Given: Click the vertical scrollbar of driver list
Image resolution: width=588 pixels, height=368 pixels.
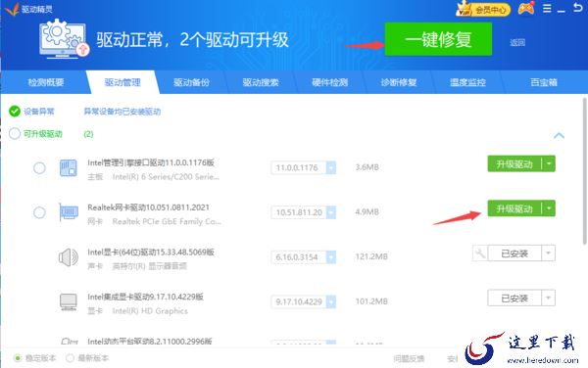Looking at the screenshot, I should [585, 171].
